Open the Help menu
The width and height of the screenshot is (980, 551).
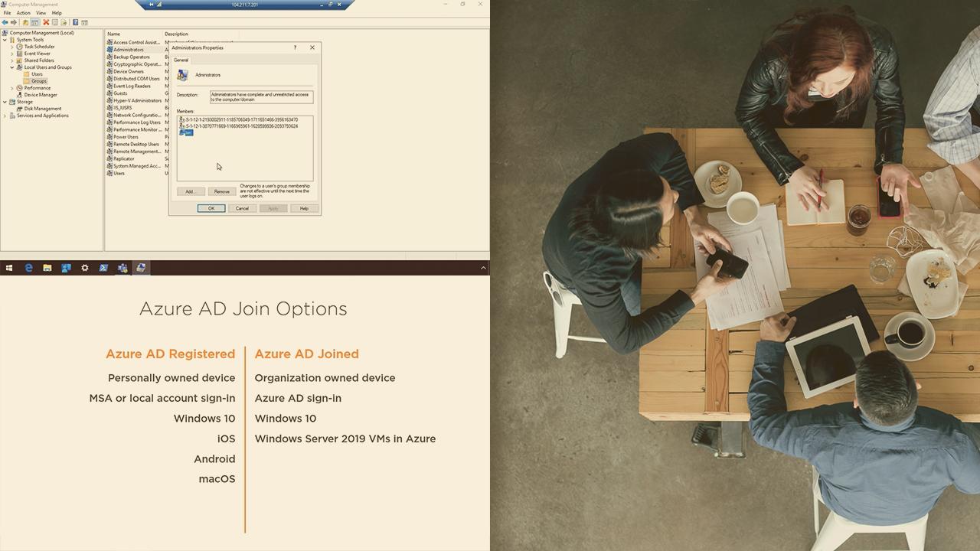[x=57, y=13]
